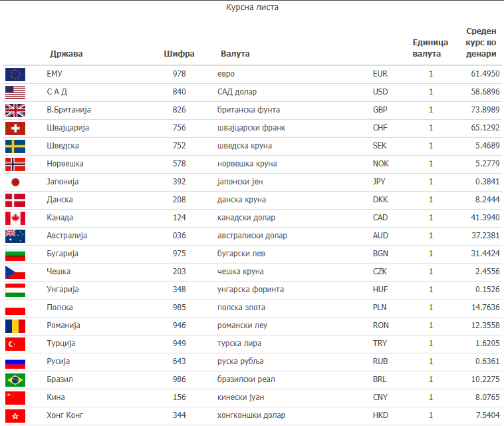504x426 pixels.
Task: Click the Курсна листа title
Action: [252, 8]
